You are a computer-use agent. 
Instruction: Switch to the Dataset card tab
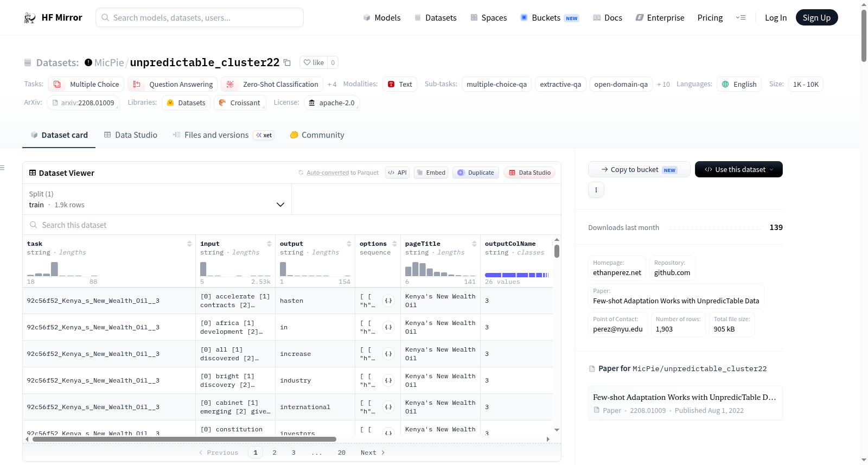(x=59, y=135)
